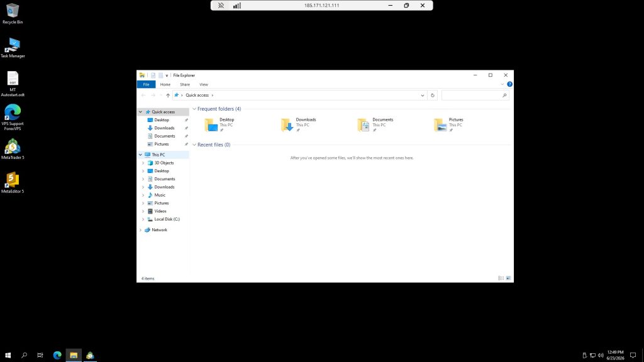Select Music under This PC
The width and height of the screenshot is (644, 362).
point(160,195)
